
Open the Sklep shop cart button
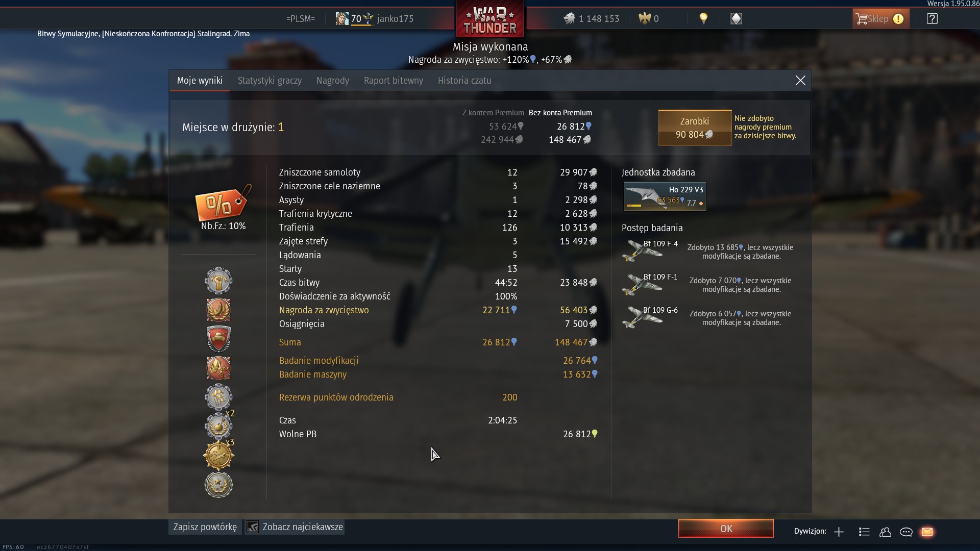880,19
